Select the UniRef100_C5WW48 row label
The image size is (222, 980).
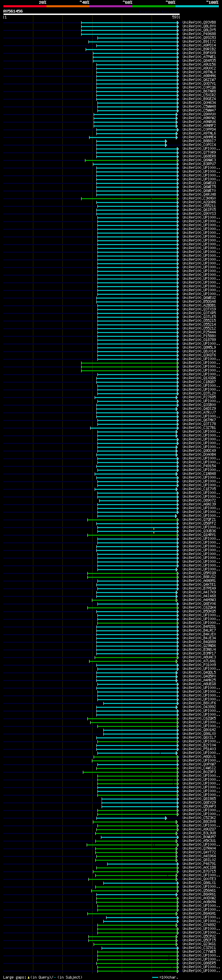199,106
